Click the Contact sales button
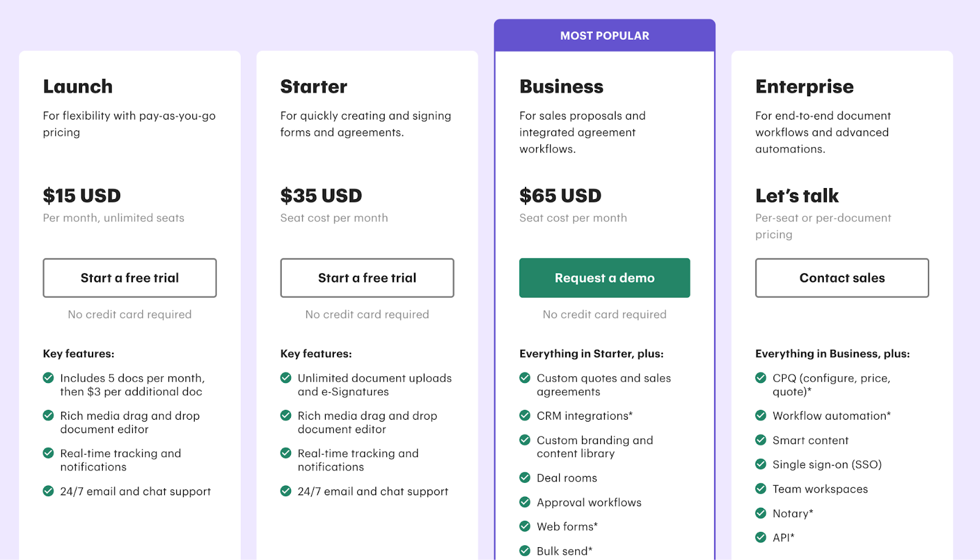 pos(842,278)
